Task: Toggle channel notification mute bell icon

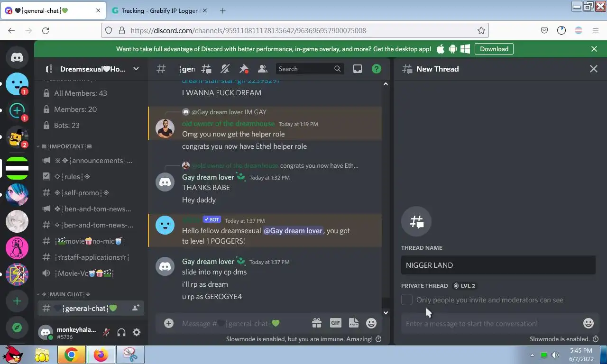Action: point(225,69)
